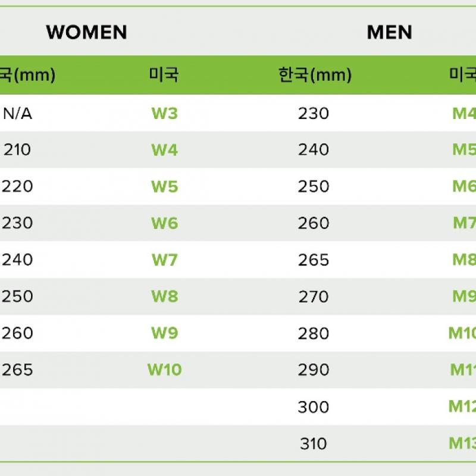476x476 pixels.
Task: Select the W8 size entry
Action: point(164,296)
